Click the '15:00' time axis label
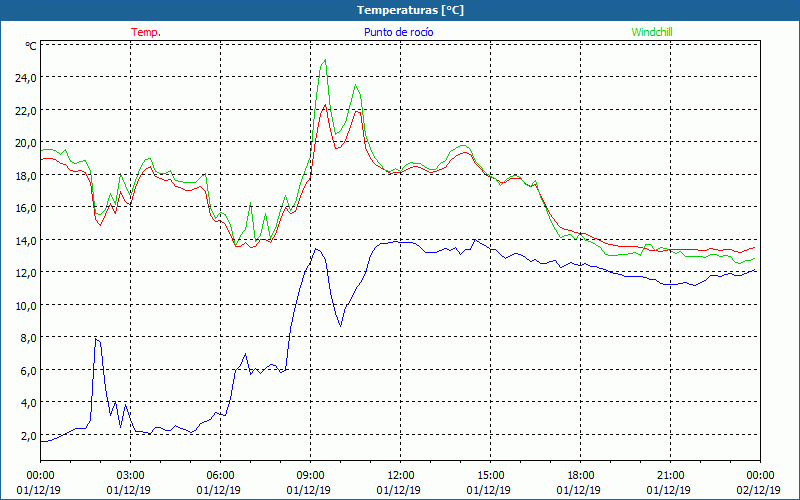 pyautogui.click(x=490, y=476)
